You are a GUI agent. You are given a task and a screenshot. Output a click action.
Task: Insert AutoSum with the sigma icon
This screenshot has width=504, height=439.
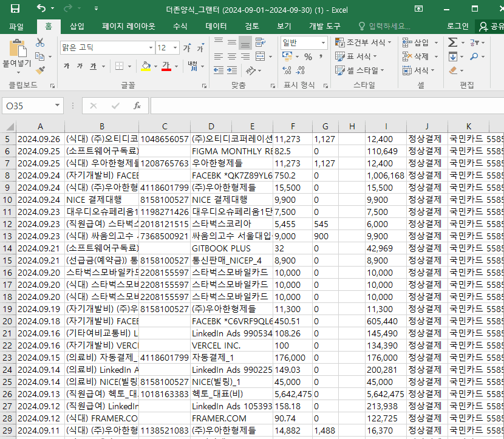[x=453, y=43]
